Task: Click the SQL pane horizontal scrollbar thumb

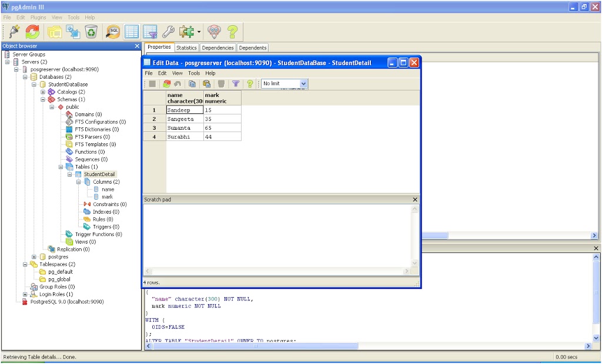Action: pyautogui.click(x=255, y=346)
